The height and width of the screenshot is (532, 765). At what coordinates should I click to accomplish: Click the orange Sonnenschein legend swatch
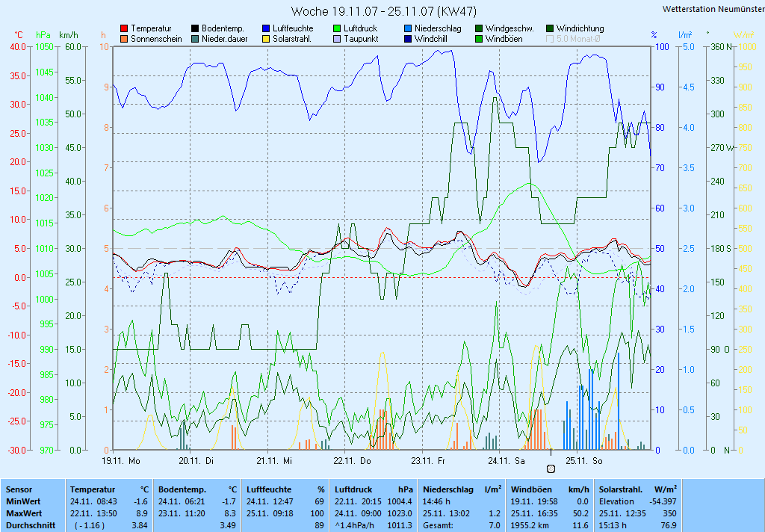click(124, 39)
